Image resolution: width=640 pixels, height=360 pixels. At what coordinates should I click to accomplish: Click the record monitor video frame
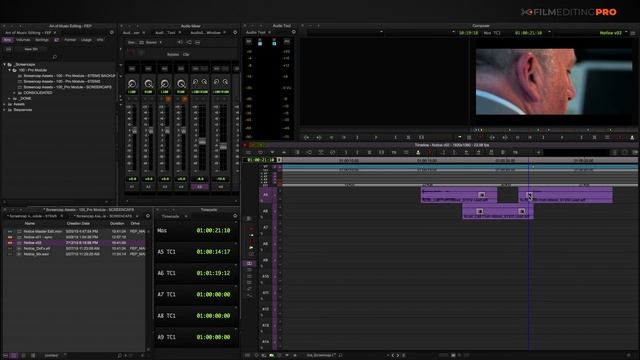click(x=554, y=82)
